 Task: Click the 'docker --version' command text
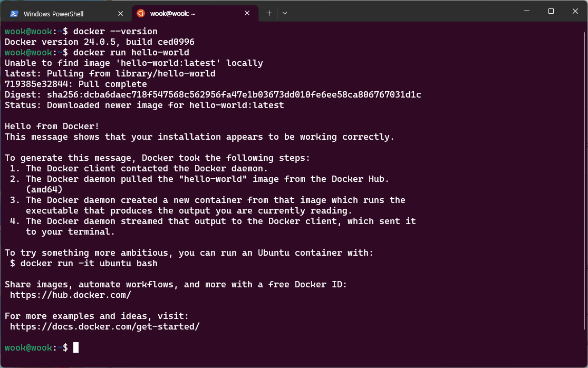click(x=115, y=31)
